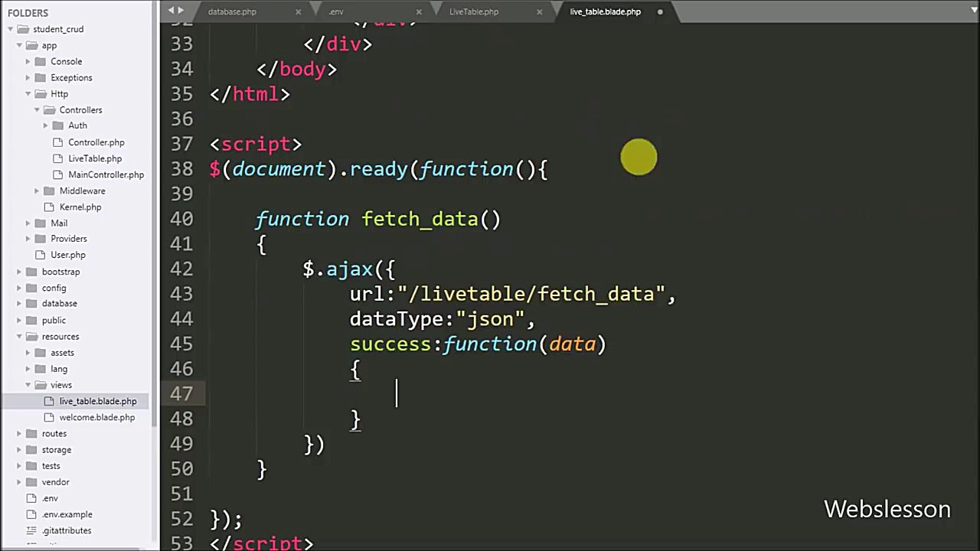
Task: Click the welcome.blade.php file icon
Action: 50,418
